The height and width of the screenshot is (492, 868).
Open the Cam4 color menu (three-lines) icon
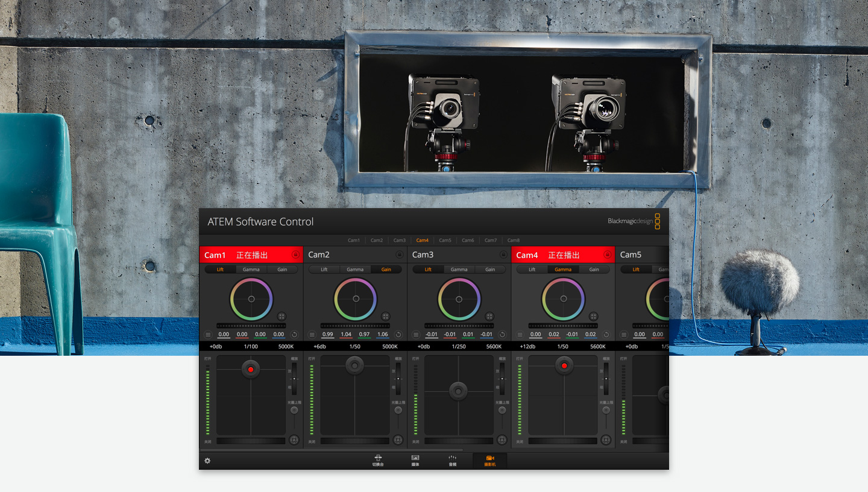(520, 335)
